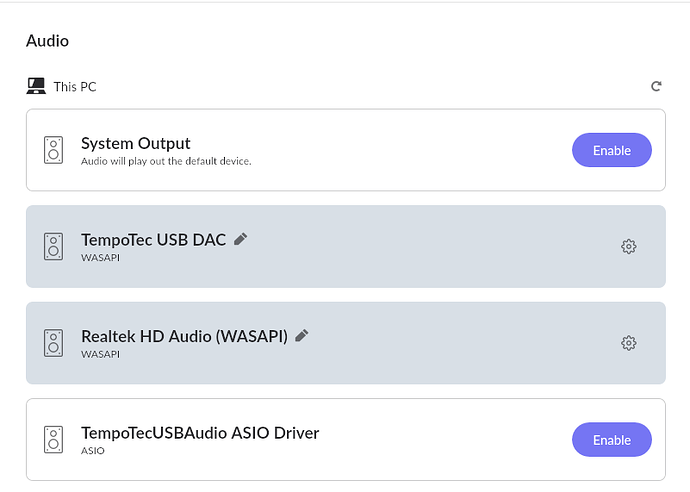The height and width of the screenshot is (492, 690).
Task: Select the Realtek HD Audio (WASAPI) title
Action: point(184,336)
